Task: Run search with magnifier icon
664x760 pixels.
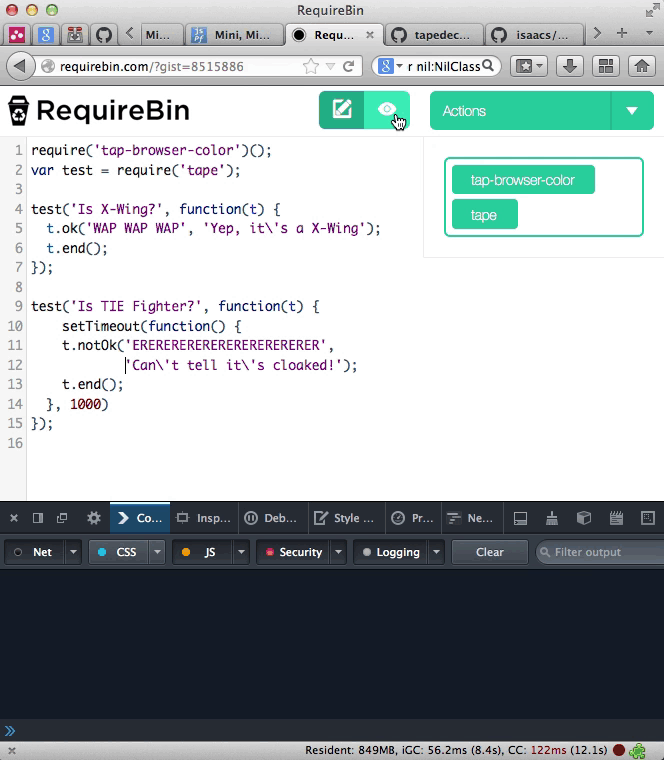Action: [489, 65]
